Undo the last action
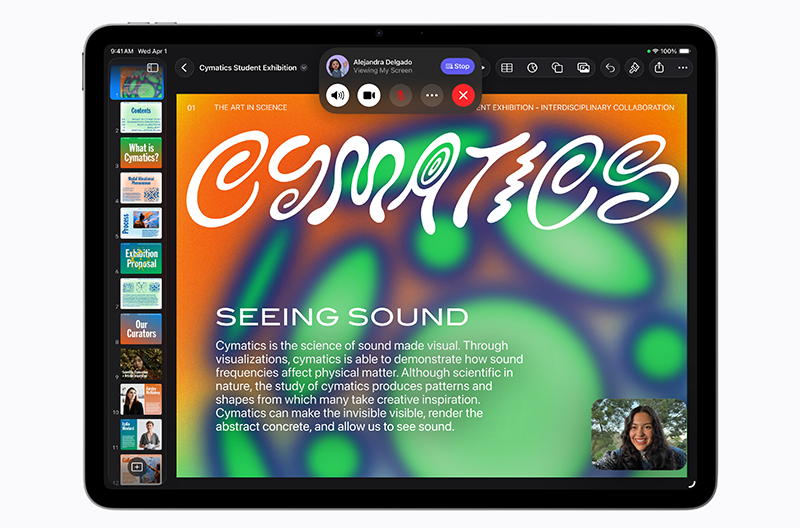Image resolution: width=800 pixels, height=528 pixels. point(609,68)
